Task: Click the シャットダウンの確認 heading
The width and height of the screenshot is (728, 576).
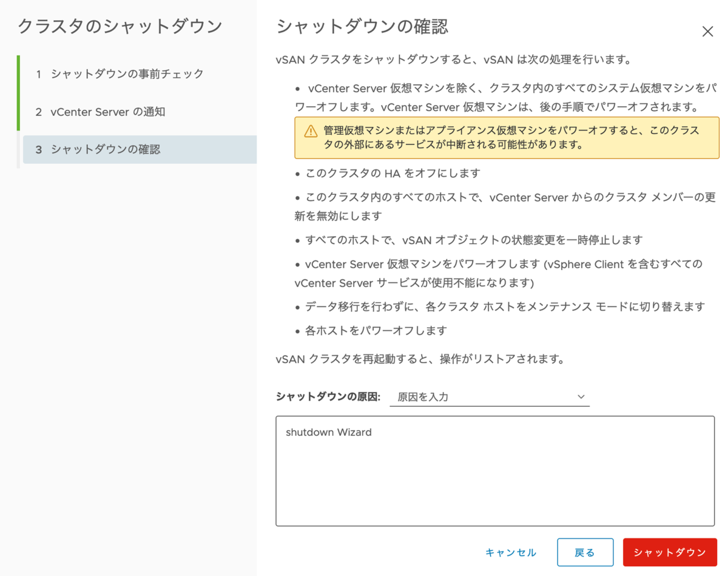Action: pos(362,27)
